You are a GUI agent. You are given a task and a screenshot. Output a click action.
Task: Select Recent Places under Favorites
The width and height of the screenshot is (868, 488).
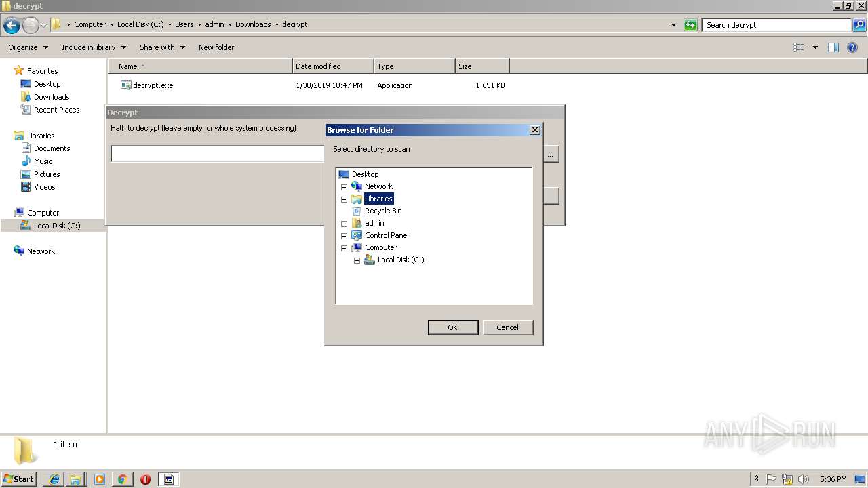[56, 110]
